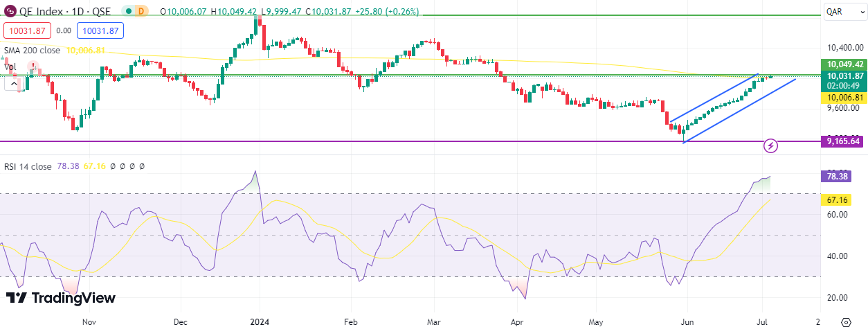Image resolution: width=868 pixels, height=327 pixels.
Task: Select the Vol indicator legend
Action: click(x=10, y=67)
